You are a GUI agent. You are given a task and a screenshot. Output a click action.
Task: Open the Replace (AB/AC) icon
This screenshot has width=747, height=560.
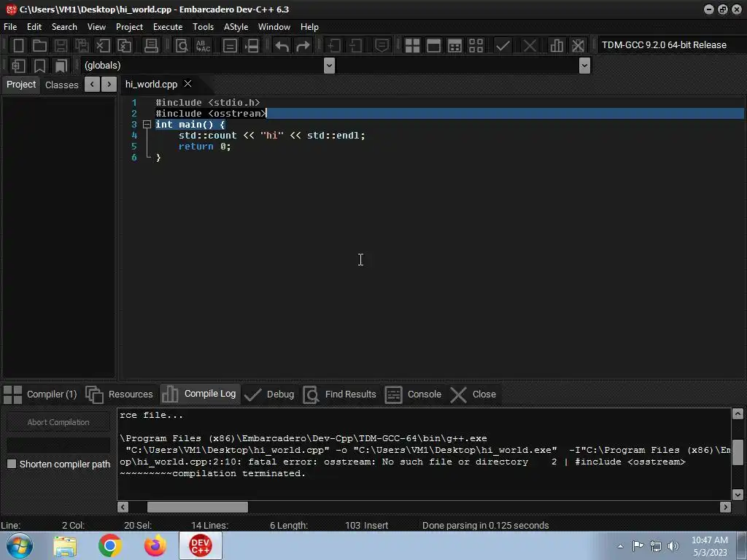click(x=203, y=46)
